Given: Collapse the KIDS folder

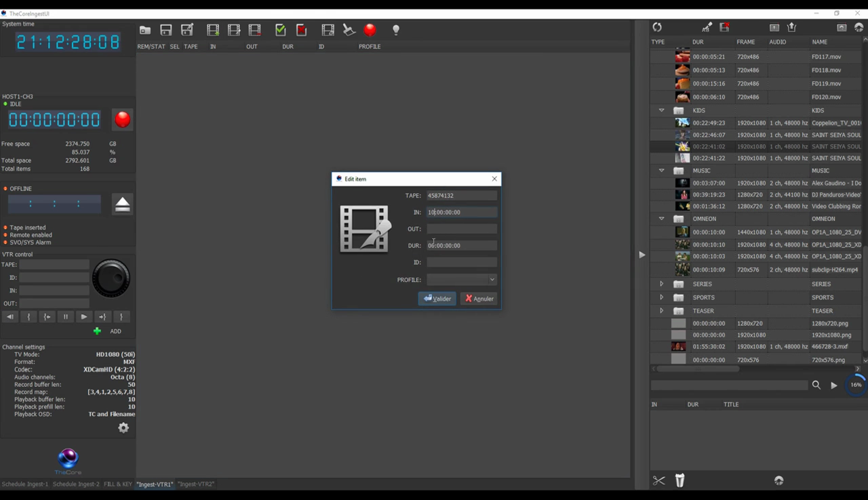Looking at the screenshot, I should pos(661,110).
